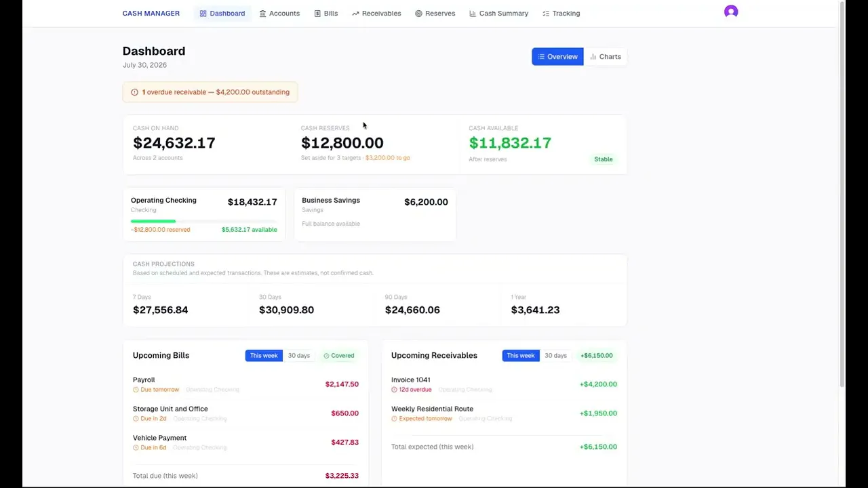Viewport: 868px width, 488px height.
Task: Click the $3,200.00 to go text
Action: click(388, 158)
